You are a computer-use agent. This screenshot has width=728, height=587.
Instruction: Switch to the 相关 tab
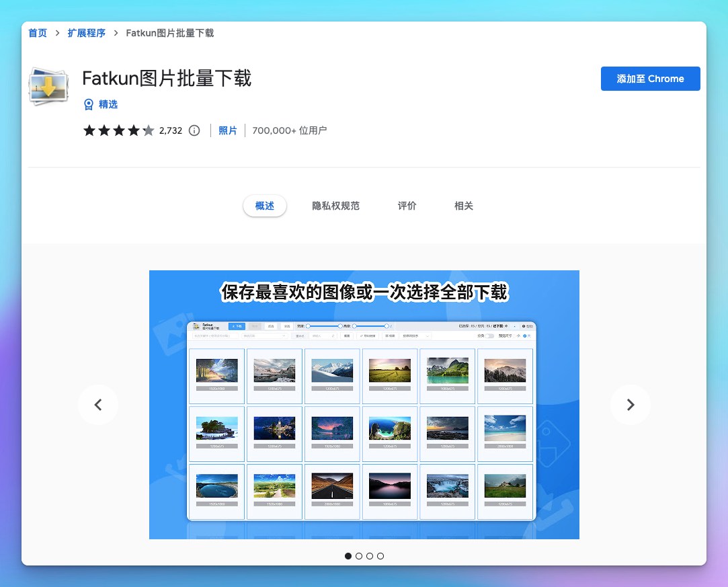464,206
